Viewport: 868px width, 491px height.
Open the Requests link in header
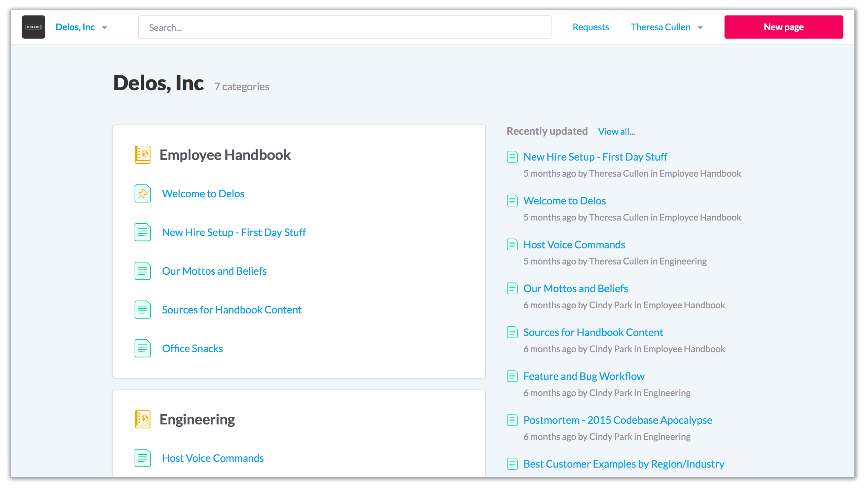click(x=591, y=27)
